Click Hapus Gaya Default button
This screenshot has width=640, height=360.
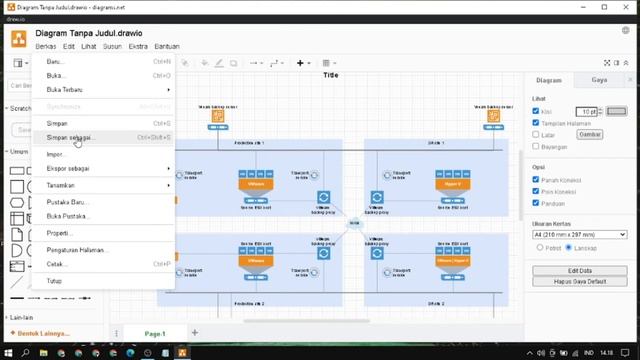point(580,282)
